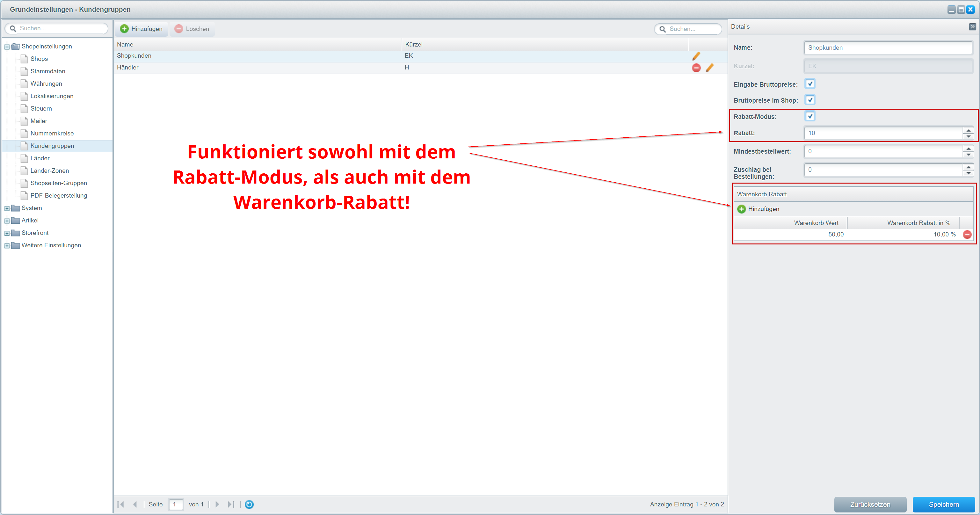This screenshot has width=980, height=515.
Task: Maximize the Grundeinstellungen window
Action: tap(961, 10)
